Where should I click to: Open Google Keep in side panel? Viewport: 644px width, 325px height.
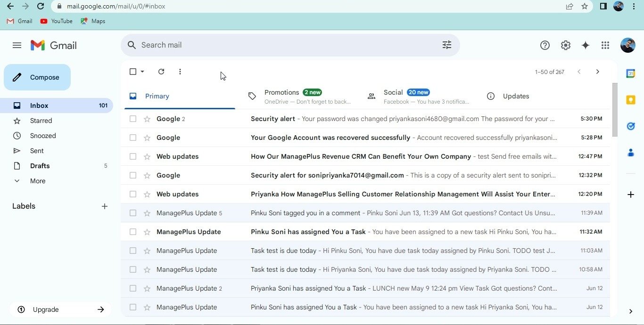pyautogui.click(x=630, y=100)
